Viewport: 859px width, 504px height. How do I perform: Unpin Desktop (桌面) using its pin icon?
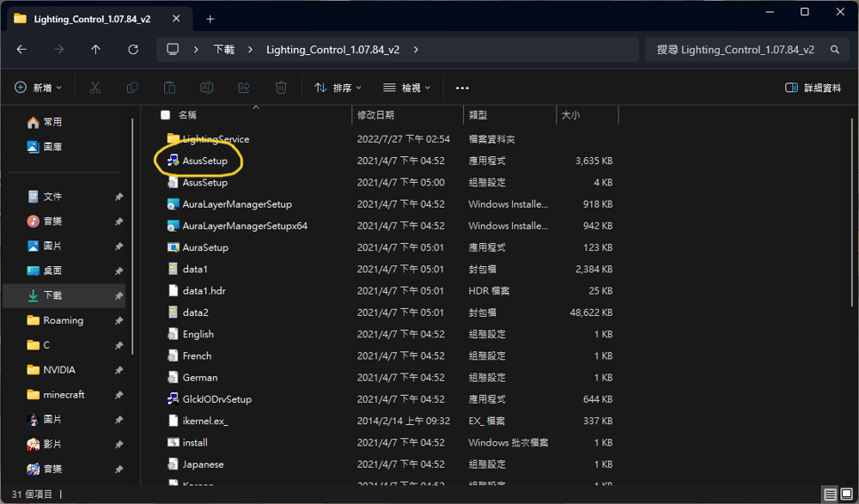coord(119,271)
